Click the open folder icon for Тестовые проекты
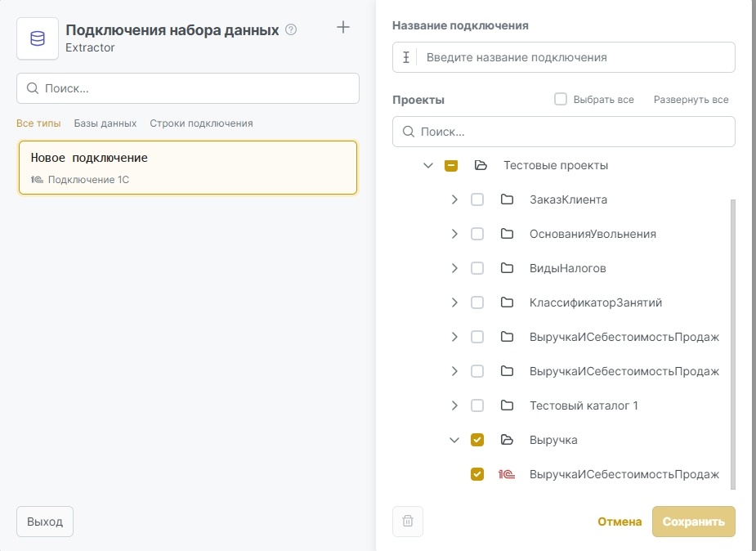 pyautogui.click(x=481, y=165)
